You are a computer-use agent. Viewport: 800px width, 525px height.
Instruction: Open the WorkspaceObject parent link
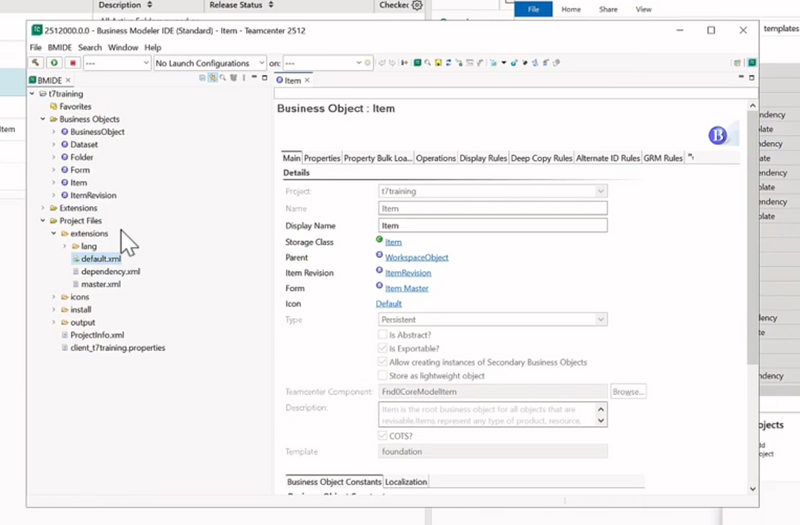click(417, 257)
